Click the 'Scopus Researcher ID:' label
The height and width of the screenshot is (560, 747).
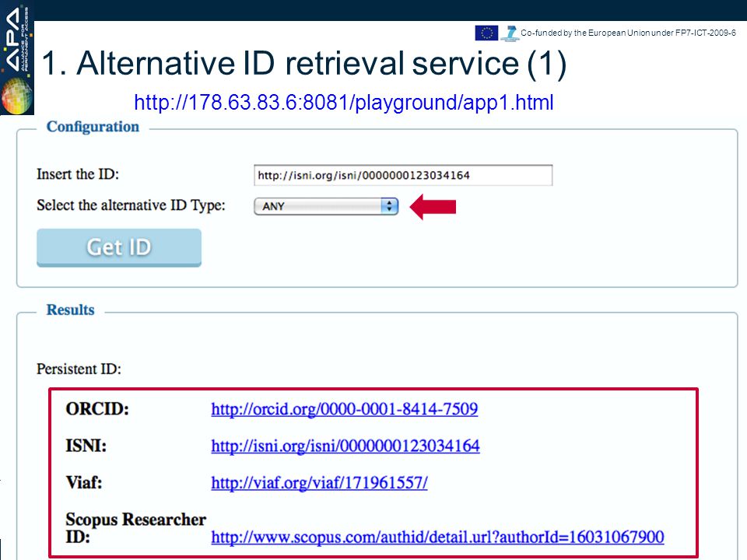click(135, 528)
